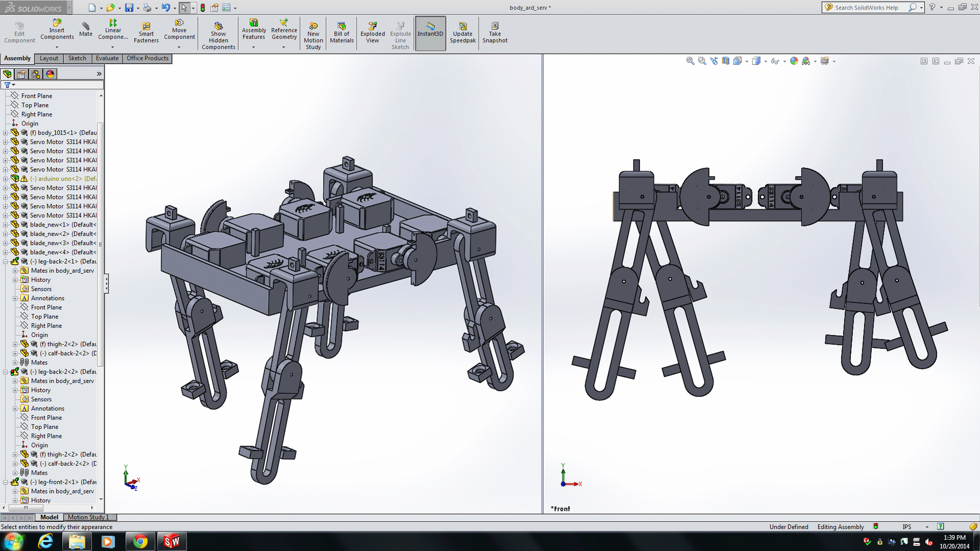The height and width of the screenshot is (551, 980).
Task: Expand the blade_new<1> component node
Action: coord(6,225)
